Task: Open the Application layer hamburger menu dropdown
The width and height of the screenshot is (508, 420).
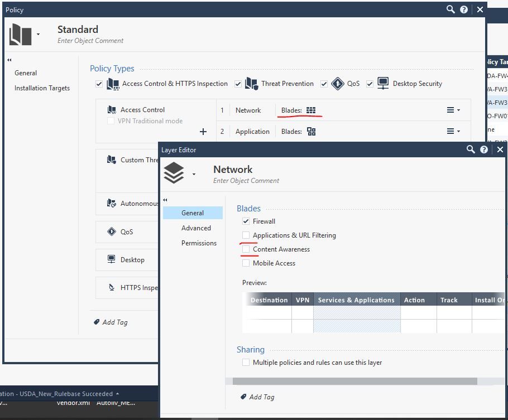Action: [453, 132]
